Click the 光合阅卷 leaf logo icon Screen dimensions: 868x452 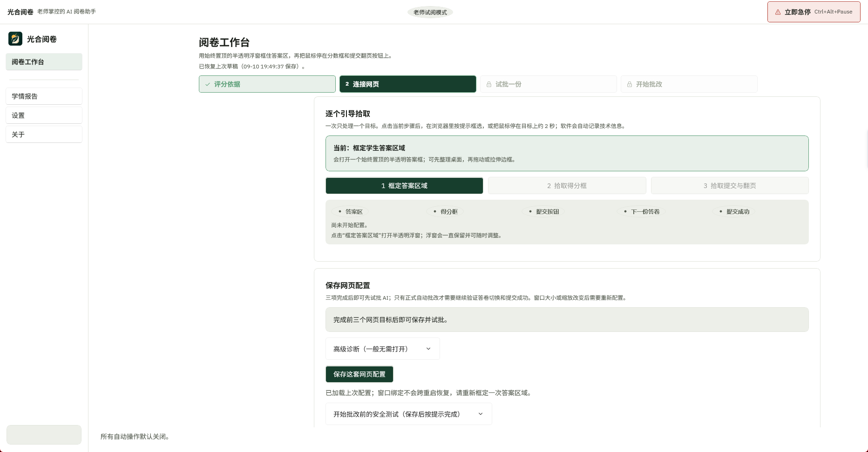15,39
